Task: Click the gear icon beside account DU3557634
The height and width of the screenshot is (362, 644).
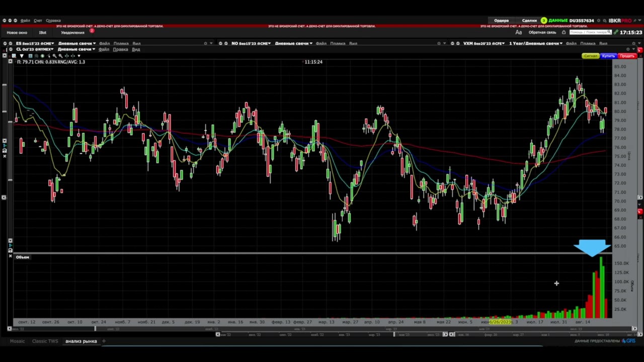Action: click(598, 21)
